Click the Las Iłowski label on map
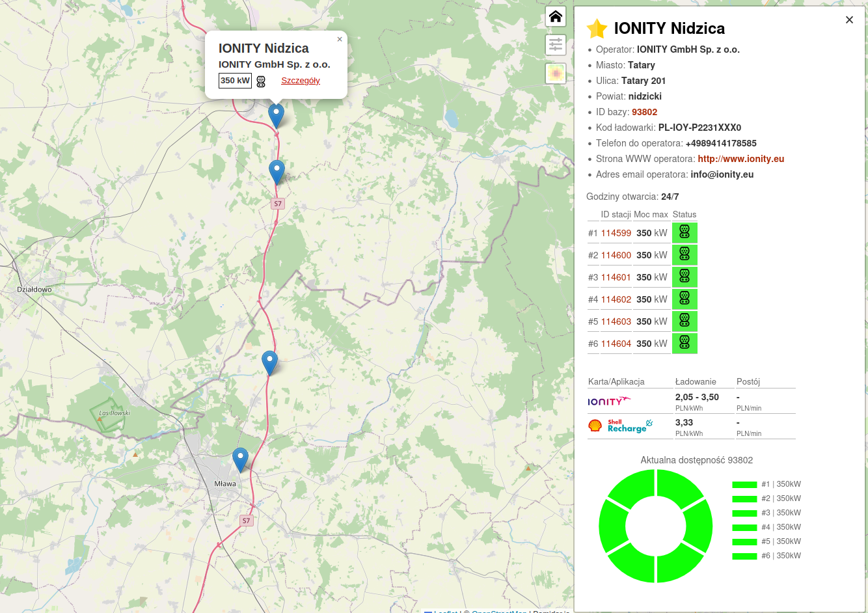The image size is (868, 613). point(115,413)
